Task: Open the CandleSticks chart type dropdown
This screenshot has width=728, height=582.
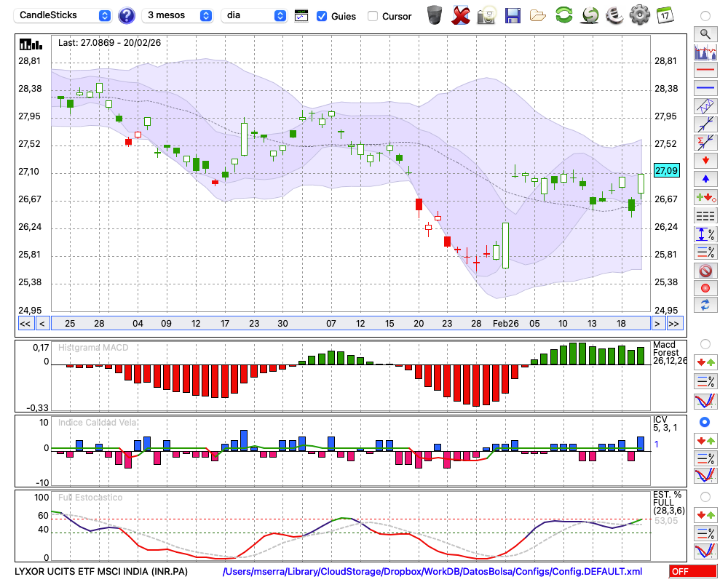Action: click(x=63, y=15)
